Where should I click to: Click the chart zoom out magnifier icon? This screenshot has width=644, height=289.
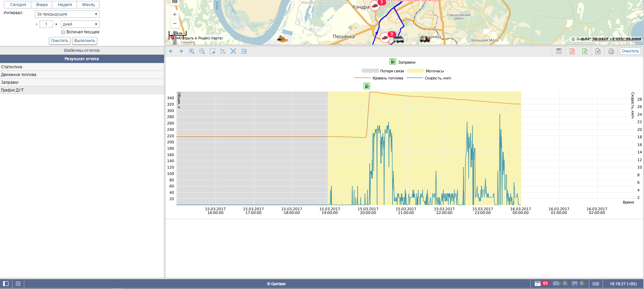click(202, 51)
